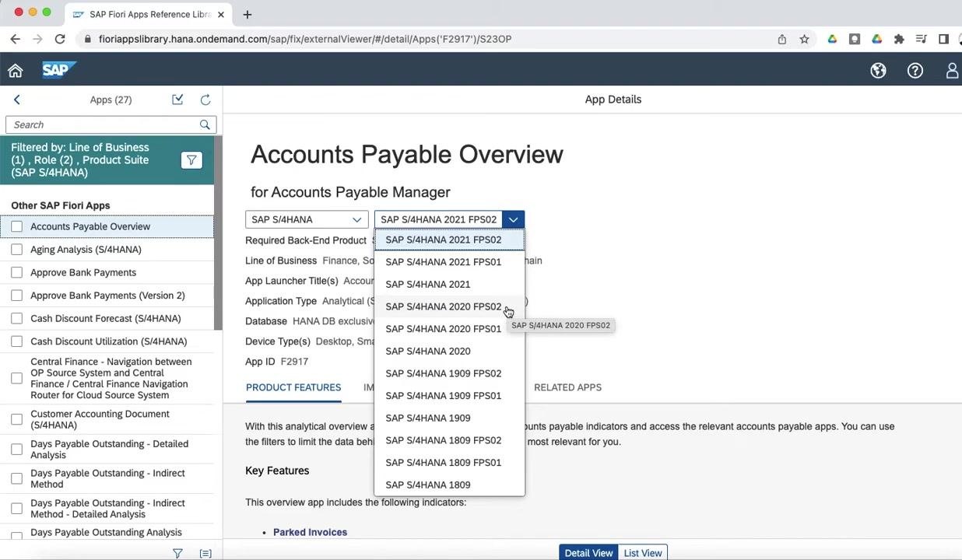Select SAP S/4HANA 2020 FPS01 option
Viewport: 962px width, 560px height.
tap(450, 329)
